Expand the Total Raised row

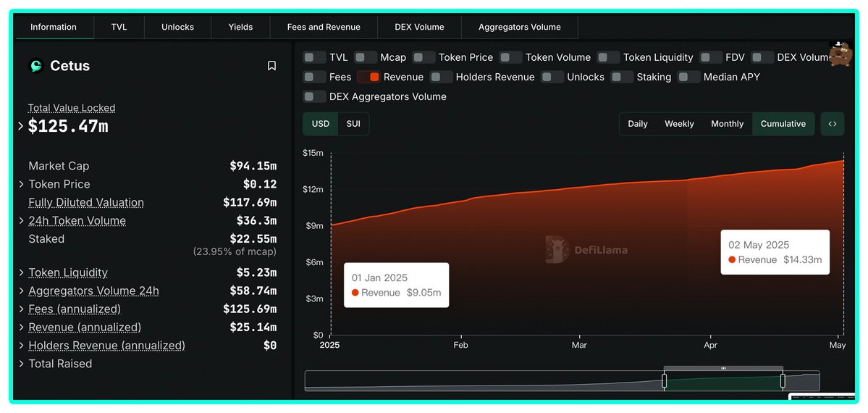tap(21, 364)
